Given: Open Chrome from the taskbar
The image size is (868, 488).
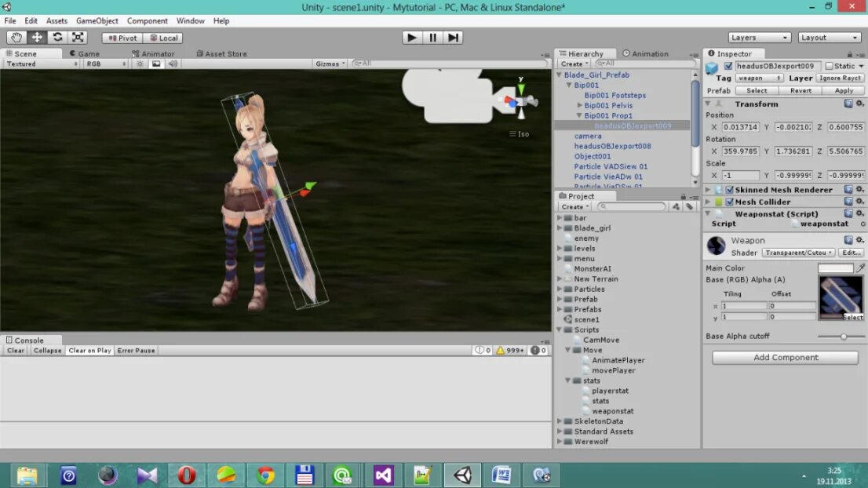Looking at the screenshot, I should (265, 475).
